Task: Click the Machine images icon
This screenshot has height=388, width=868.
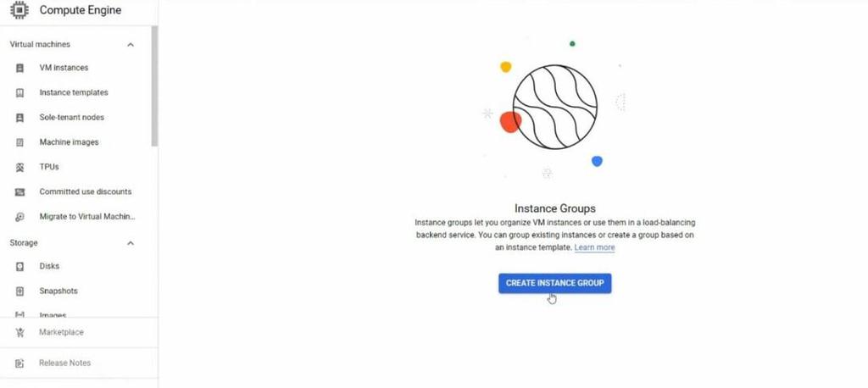Action: pyautogui.click(x=20, y=142)
